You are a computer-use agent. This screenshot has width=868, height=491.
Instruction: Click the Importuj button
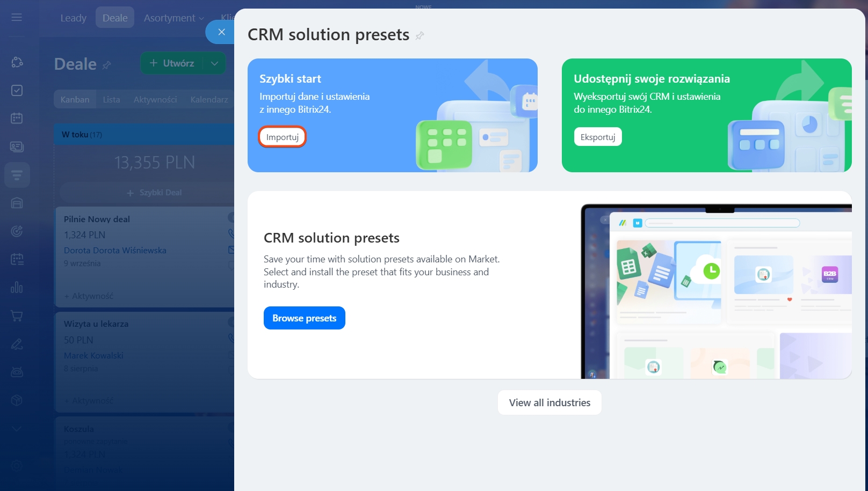tap(283, 137)
